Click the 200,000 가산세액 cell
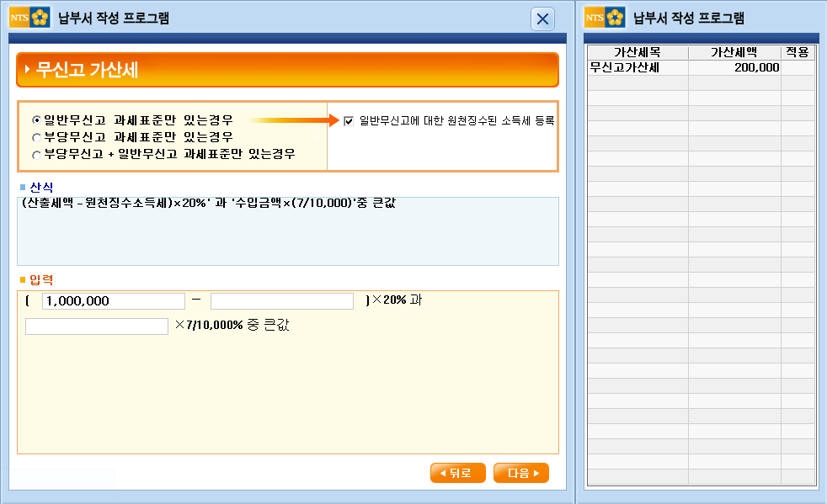 tap(734, 67)
